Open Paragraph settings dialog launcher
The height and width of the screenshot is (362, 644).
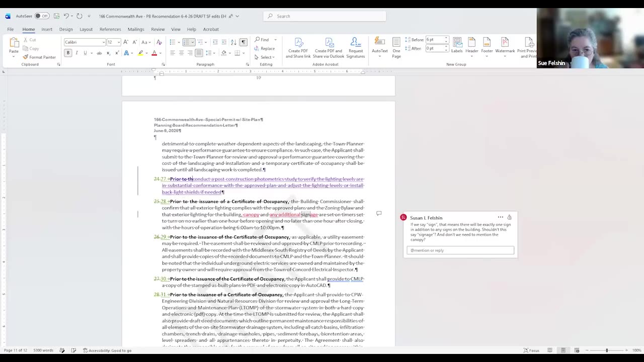coord(247,64)
